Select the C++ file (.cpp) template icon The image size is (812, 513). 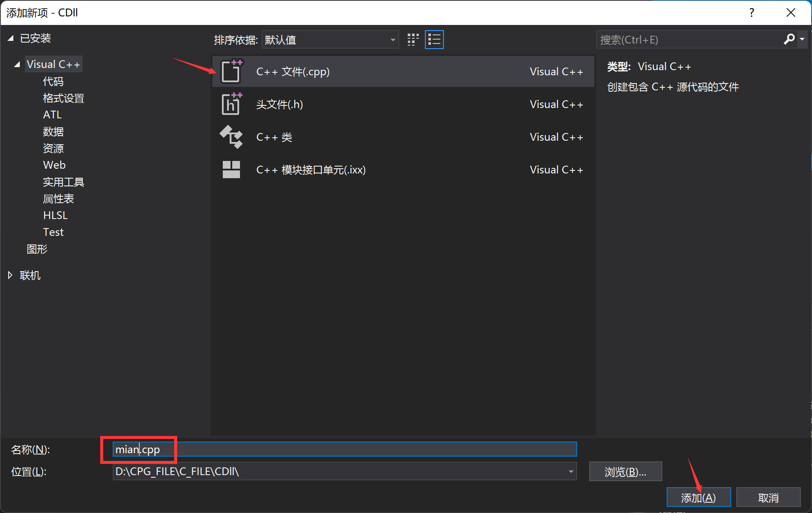pyautogui.click(x=232, y=71)
